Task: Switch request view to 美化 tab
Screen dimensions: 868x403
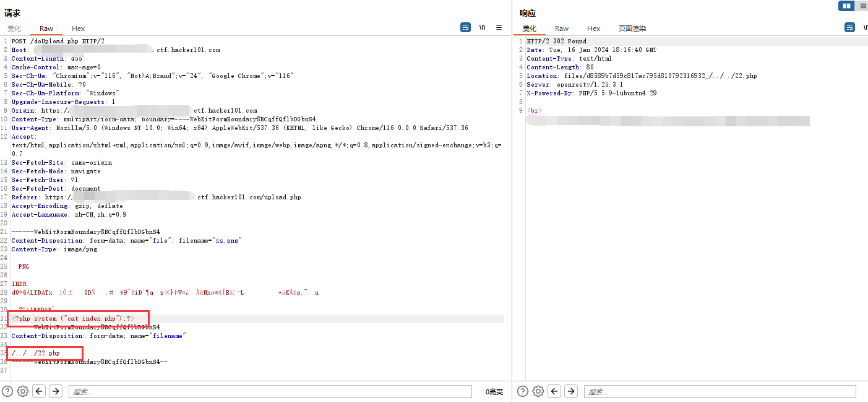Action: tap(14, 28)
